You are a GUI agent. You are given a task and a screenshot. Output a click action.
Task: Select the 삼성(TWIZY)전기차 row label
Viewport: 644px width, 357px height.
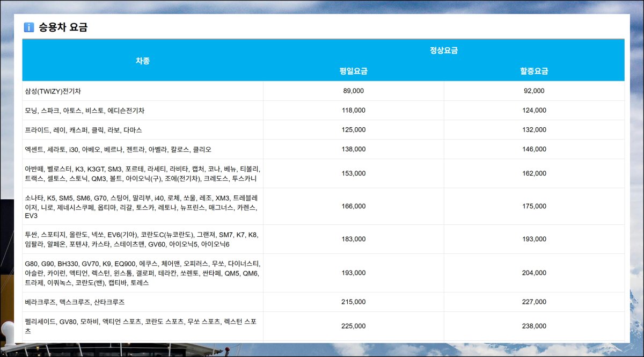(x=53, y=91)
